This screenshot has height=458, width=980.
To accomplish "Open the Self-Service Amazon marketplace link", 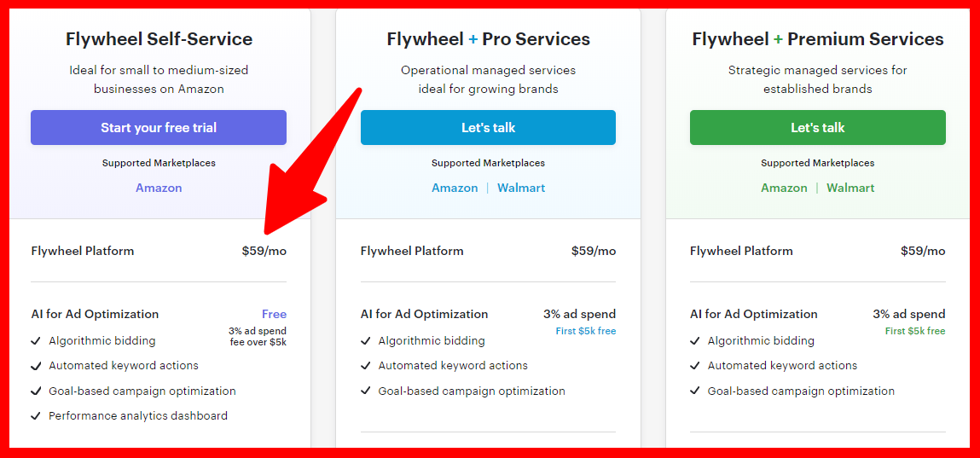I will click(159, 188).
